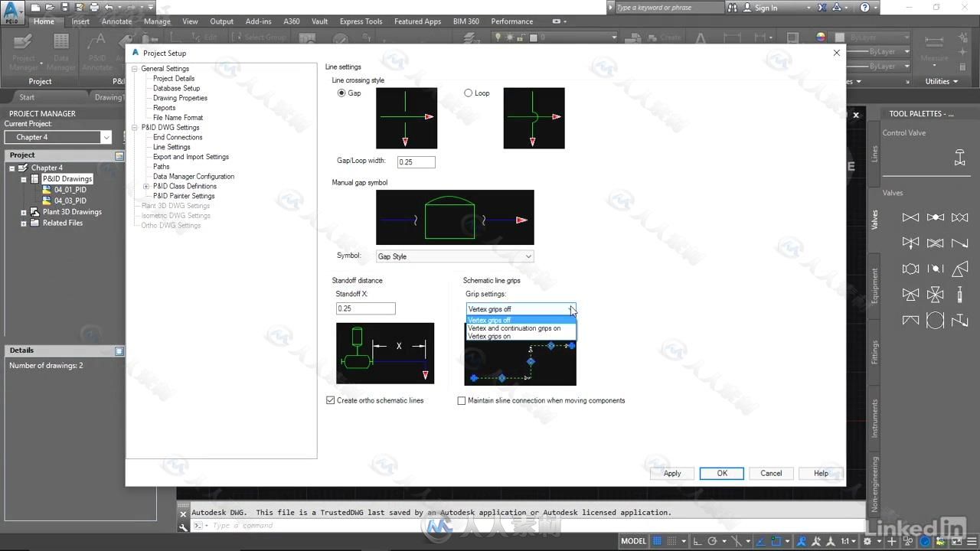Click the object color wheel in Properties panel
Image resolution: width=980 pixels, height=551 pixels.
click(821, 37)
